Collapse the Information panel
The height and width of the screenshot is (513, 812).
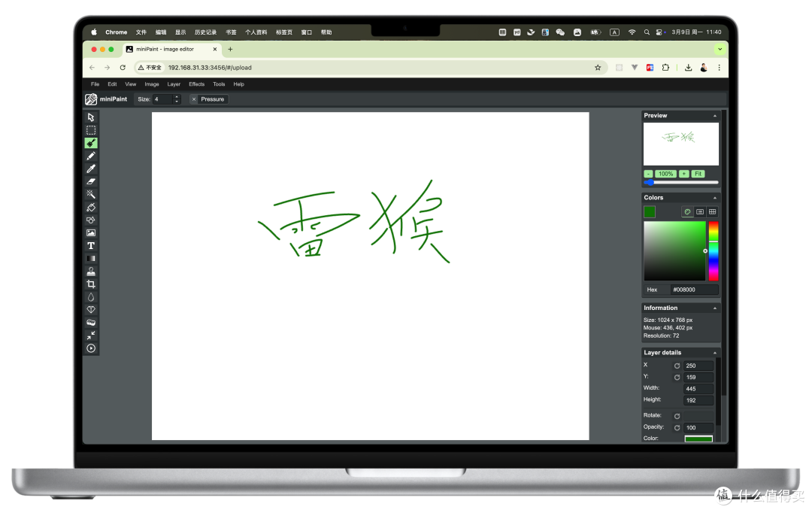714,307
